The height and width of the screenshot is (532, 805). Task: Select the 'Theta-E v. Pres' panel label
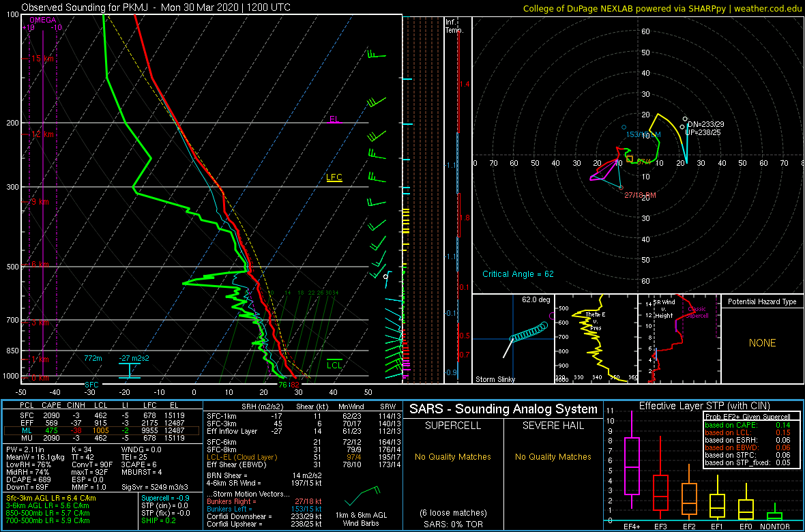[596, 321]
